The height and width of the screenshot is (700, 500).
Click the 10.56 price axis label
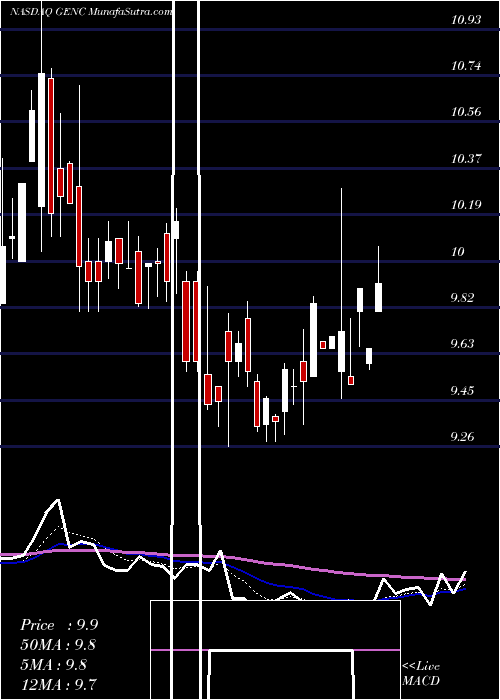point(466,112)
